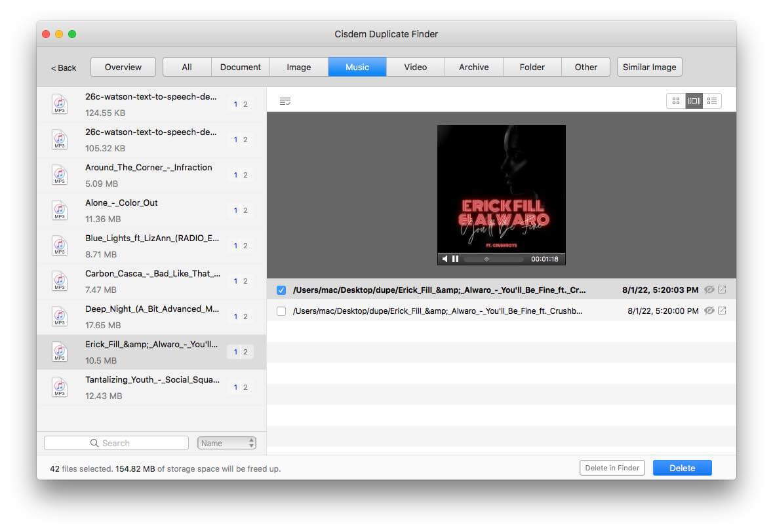Click the Erick Fill album cover artwork

[502, 189]
